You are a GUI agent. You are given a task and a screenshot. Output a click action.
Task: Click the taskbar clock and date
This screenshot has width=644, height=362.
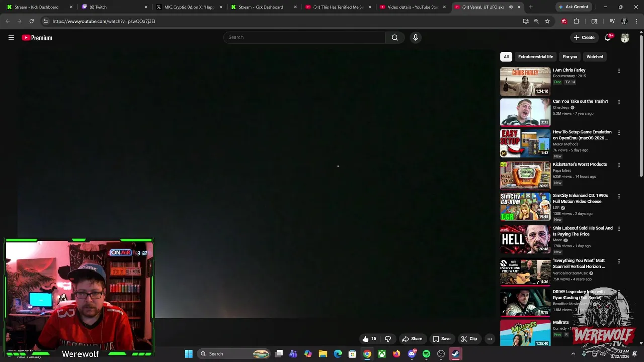622,354
